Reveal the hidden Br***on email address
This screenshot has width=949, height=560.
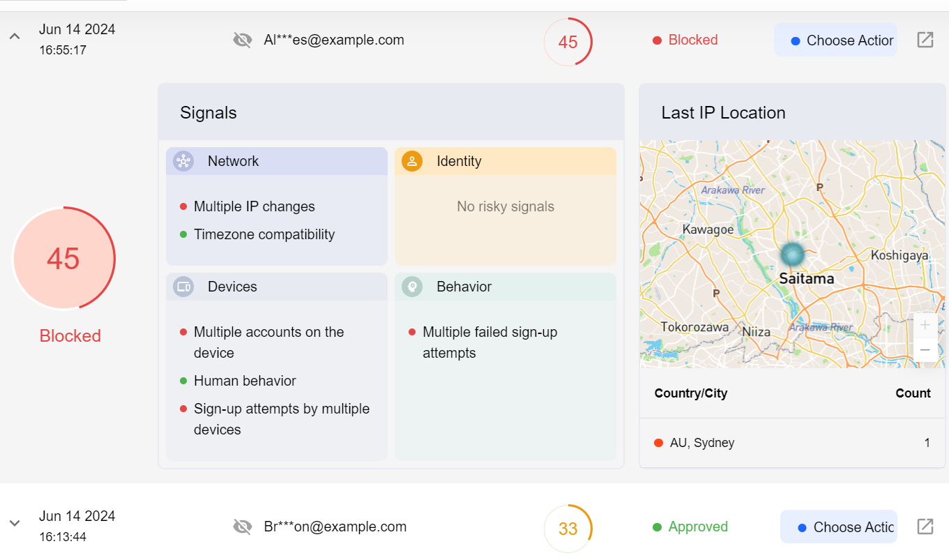(x=242, y=527)
